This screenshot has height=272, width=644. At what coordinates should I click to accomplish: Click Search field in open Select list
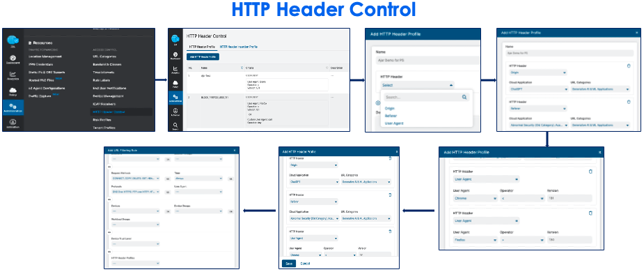coord(426,97)
